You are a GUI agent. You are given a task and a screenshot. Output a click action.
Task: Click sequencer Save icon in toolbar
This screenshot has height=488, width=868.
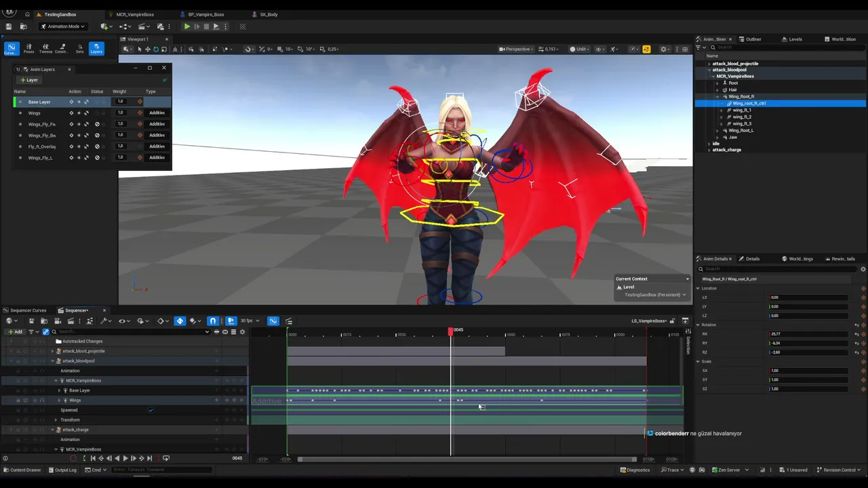click(31, 321)
